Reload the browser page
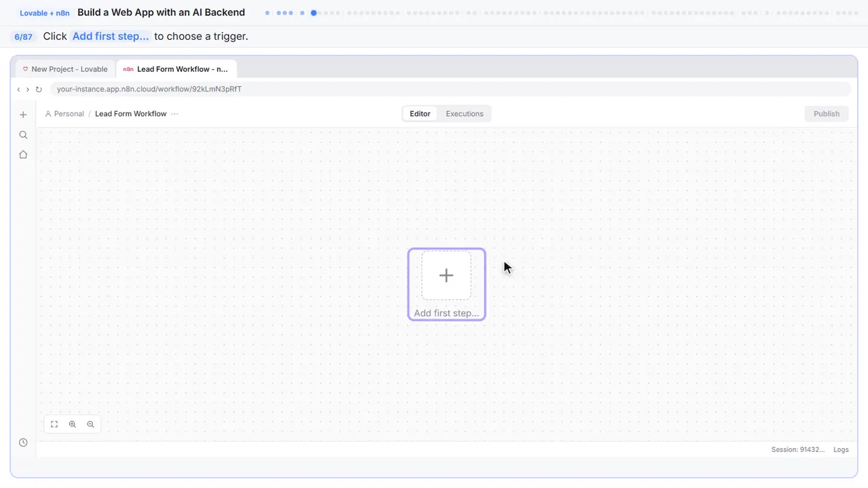The width and height of the screenshot is (868, 488). tap(39, 89)
